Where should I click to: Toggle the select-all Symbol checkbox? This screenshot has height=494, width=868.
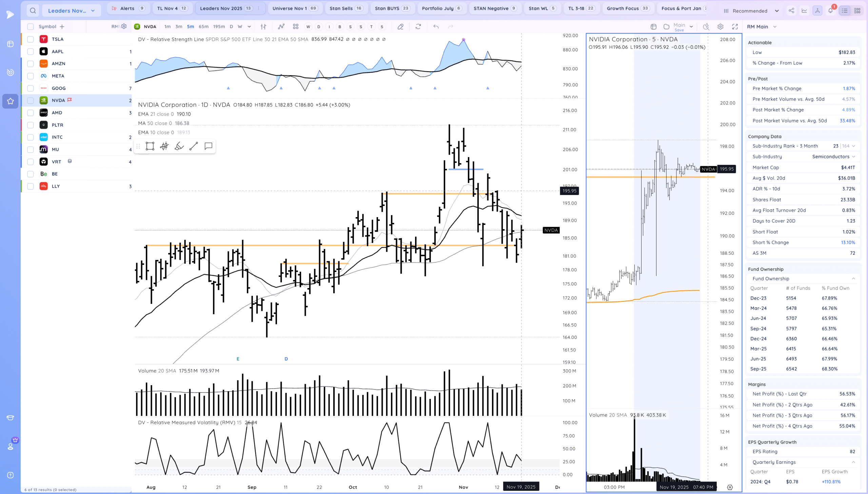click(31, 26)
